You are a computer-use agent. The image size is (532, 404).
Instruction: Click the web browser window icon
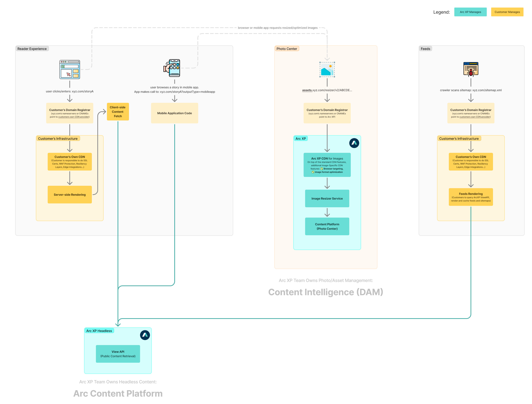pos(70,69)
